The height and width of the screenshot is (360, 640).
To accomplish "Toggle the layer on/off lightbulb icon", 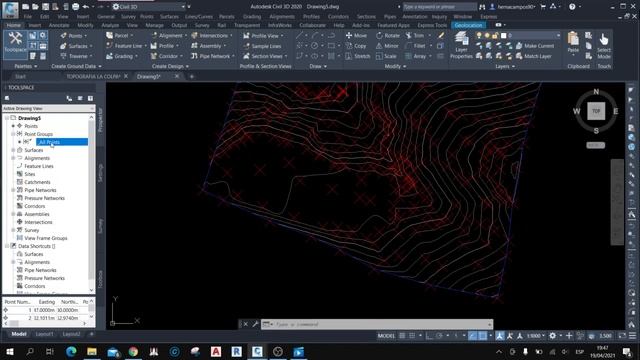I will coord(479,36).
